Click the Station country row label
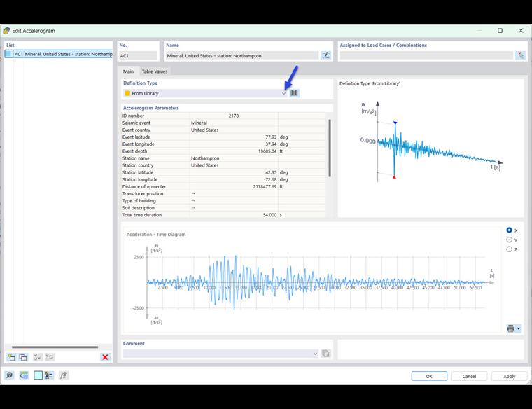This screenshot has width=532, height=409. coord(138,166)
